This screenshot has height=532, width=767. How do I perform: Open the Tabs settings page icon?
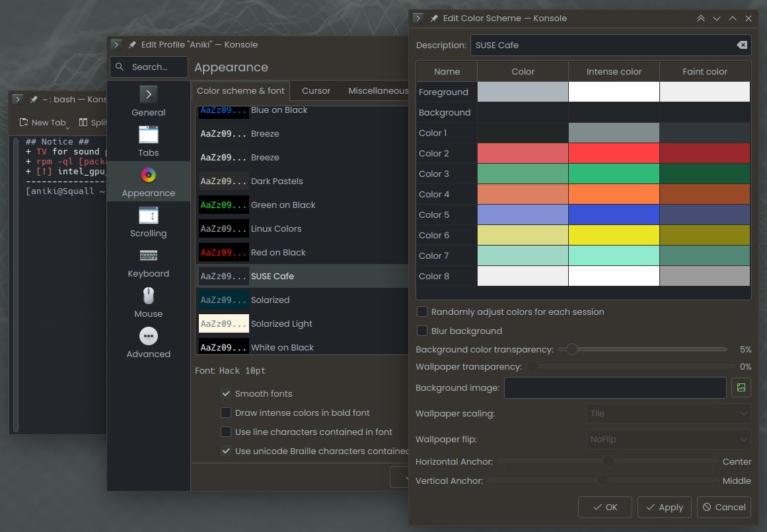point(148,135)
